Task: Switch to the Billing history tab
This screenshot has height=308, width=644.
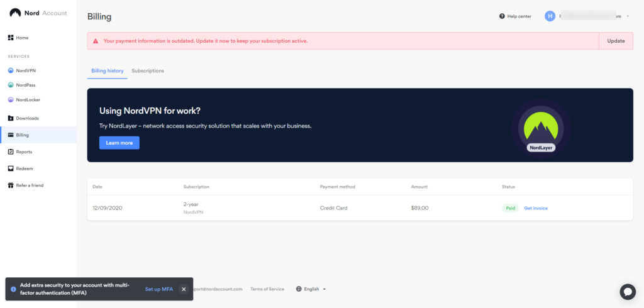Action: [107, 70]
